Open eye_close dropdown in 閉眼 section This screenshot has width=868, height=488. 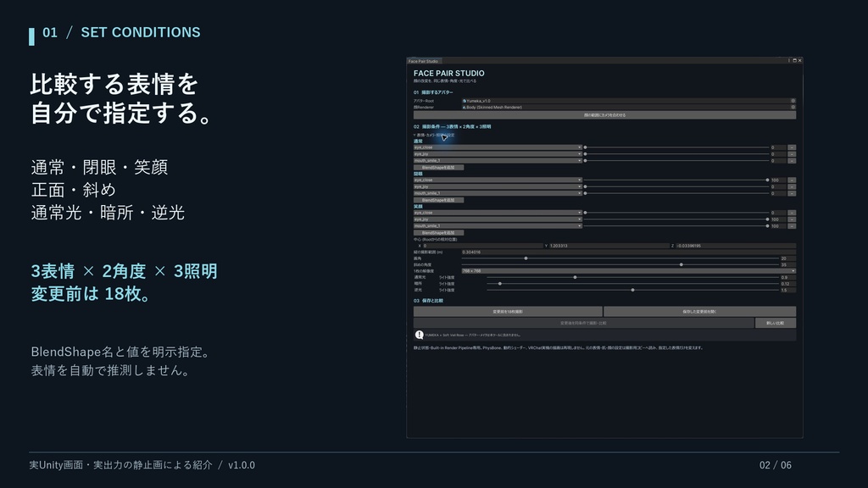pos(497,180)
